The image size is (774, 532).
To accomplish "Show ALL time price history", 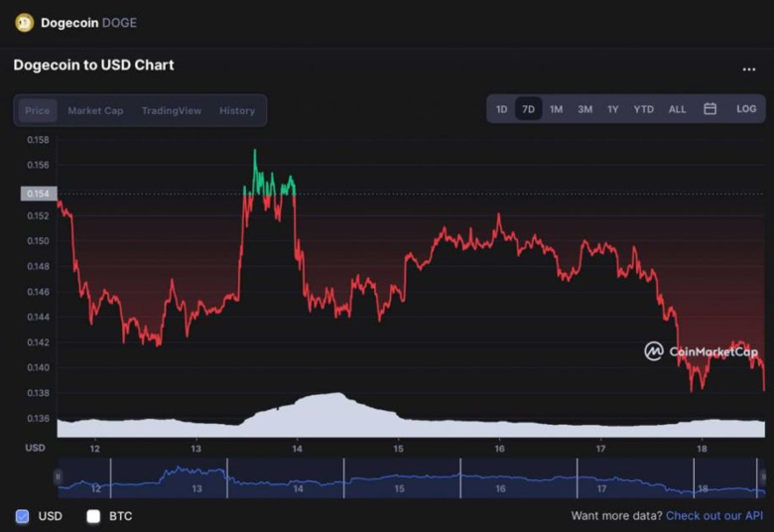I will 677,109.
